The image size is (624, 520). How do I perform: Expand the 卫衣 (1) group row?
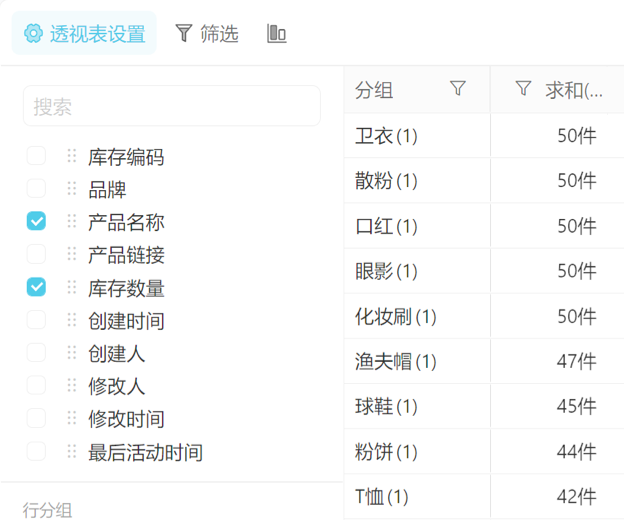click(x=386, y=136)
